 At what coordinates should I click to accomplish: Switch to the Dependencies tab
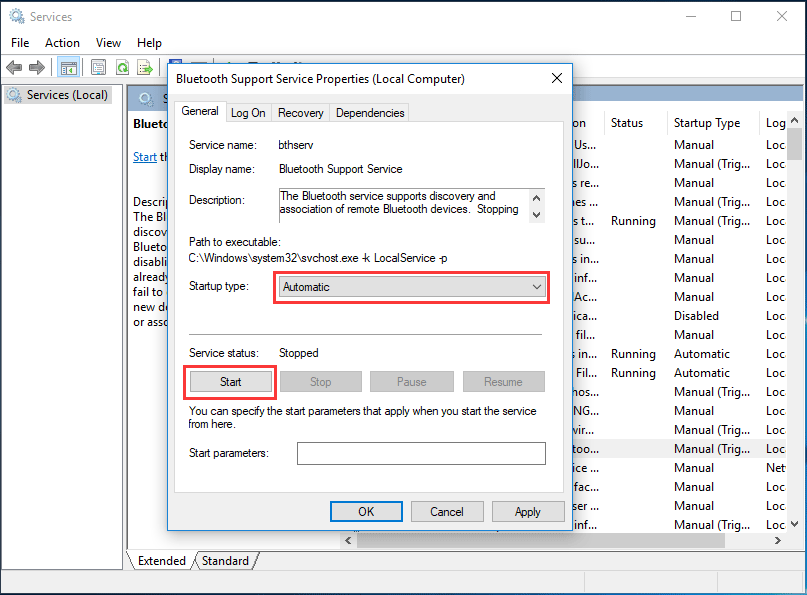(370, 113)
